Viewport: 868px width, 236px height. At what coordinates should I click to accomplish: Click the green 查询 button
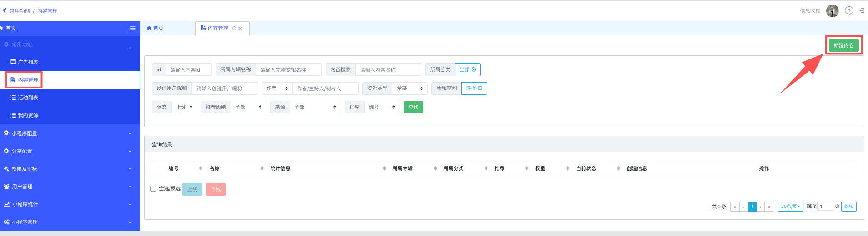413,107
